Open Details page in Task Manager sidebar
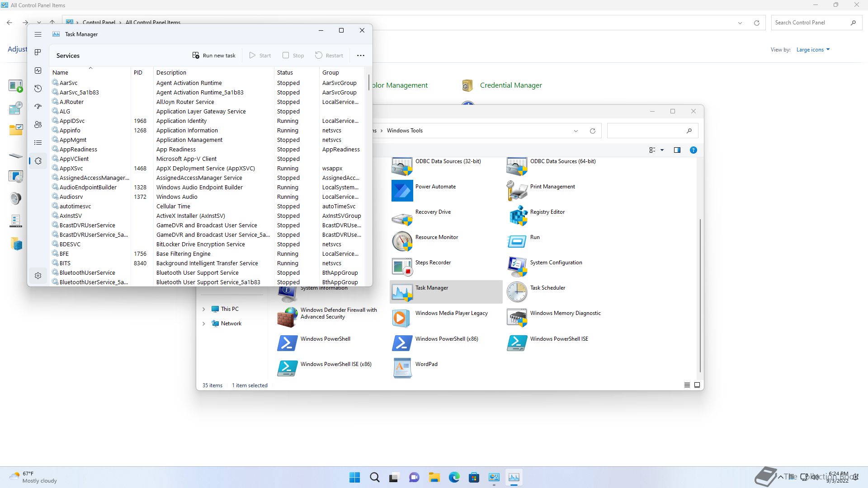The width and height of the screenshot is (868, 488). point(38,143)
